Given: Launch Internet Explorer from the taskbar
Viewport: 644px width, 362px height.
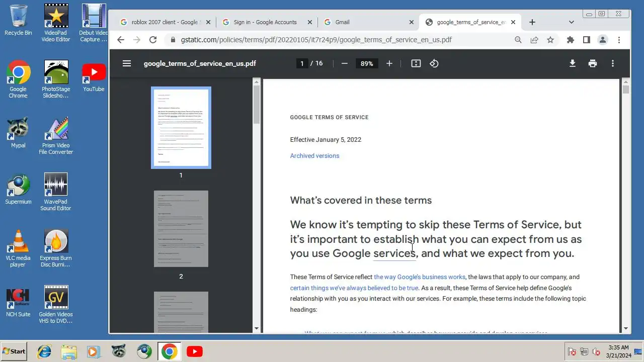Looking at the screenshot, I should click(x=44, y=351).
